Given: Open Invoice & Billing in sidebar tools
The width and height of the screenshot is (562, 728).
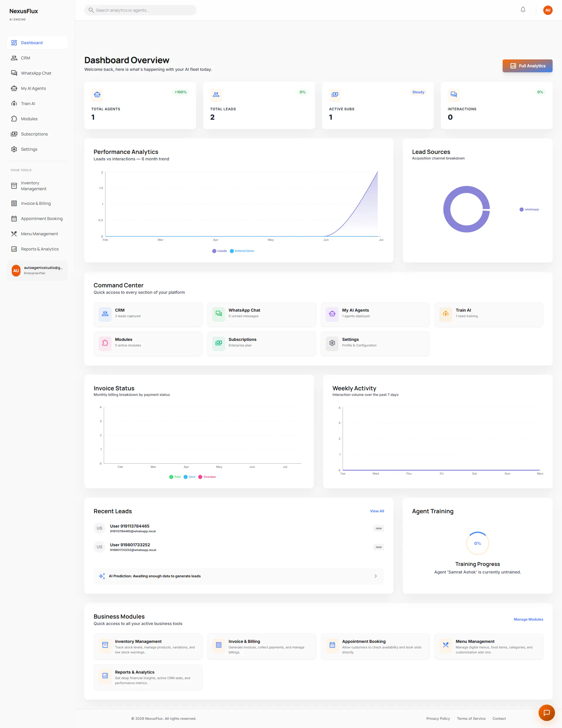Looking at the screenshot, I should click(x=37, y=204).
